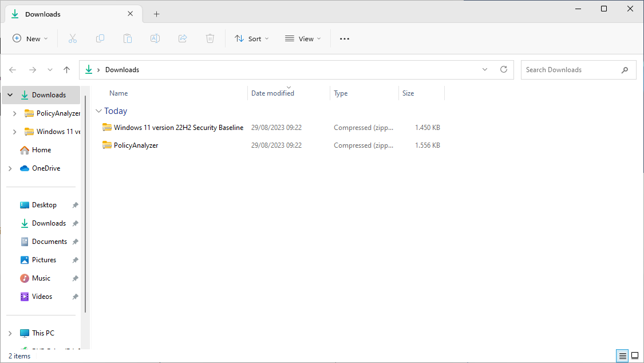Image resolution: width=644 pixels, height=363 pixels.
Task: Close the Downloads tab
Action: 130,14
